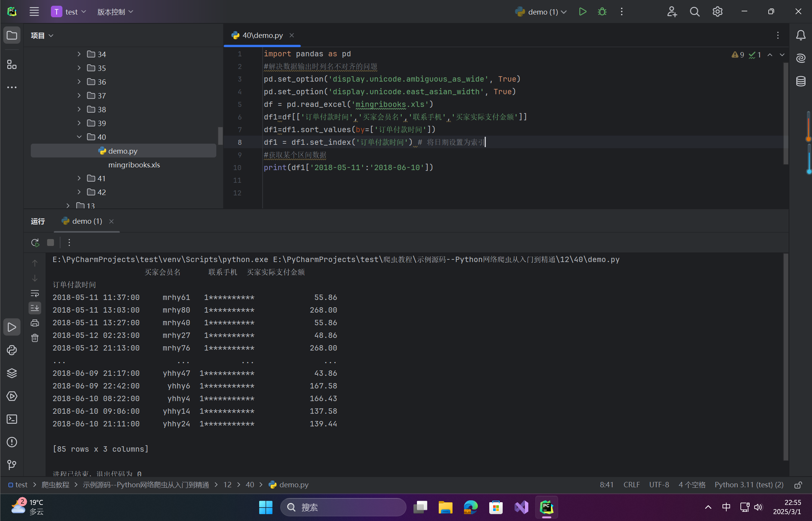Toggle soft-wrap in the run console

click(x=35, y=293)
